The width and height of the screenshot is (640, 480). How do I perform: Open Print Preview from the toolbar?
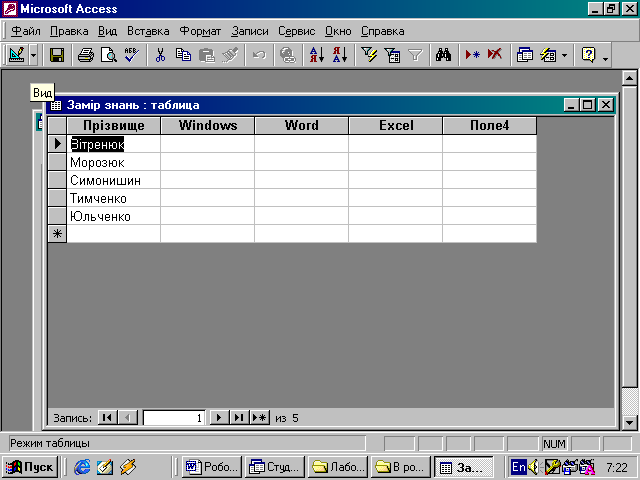(109, 55)
